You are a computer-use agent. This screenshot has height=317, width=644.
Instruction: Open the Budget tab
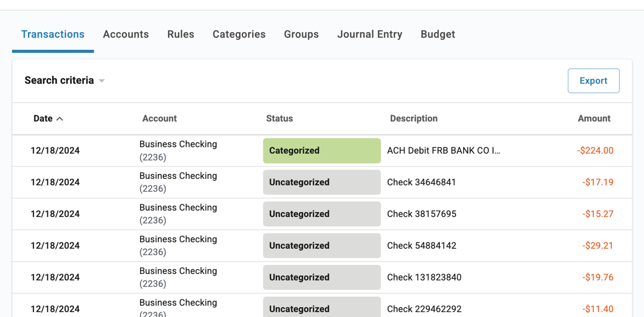[437, 34]
